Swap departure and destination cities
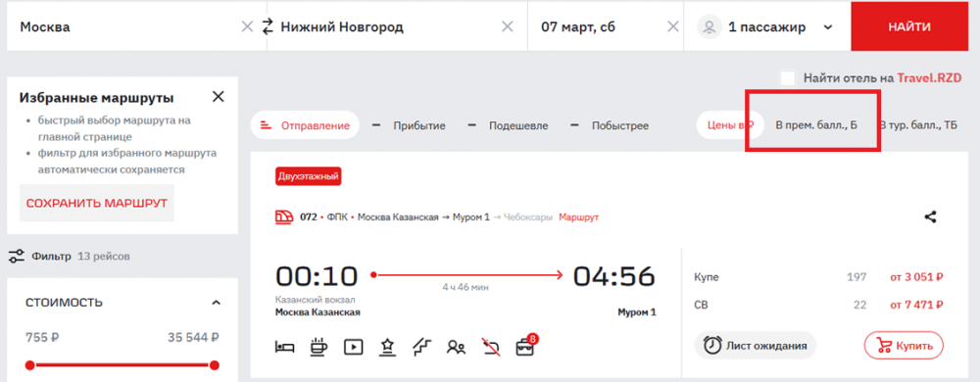The width and height of the screenshot is (980, 382). pos(268,26)
